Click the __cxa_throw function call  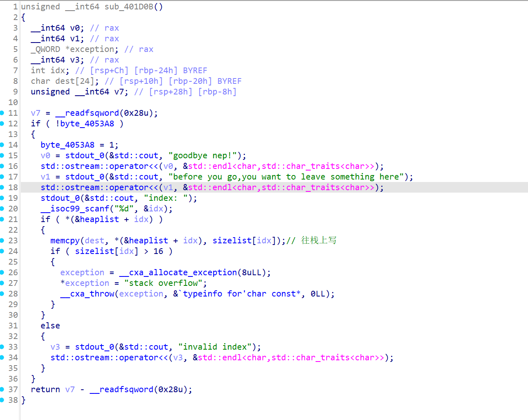pyautogui.click(x=87, y=294)
